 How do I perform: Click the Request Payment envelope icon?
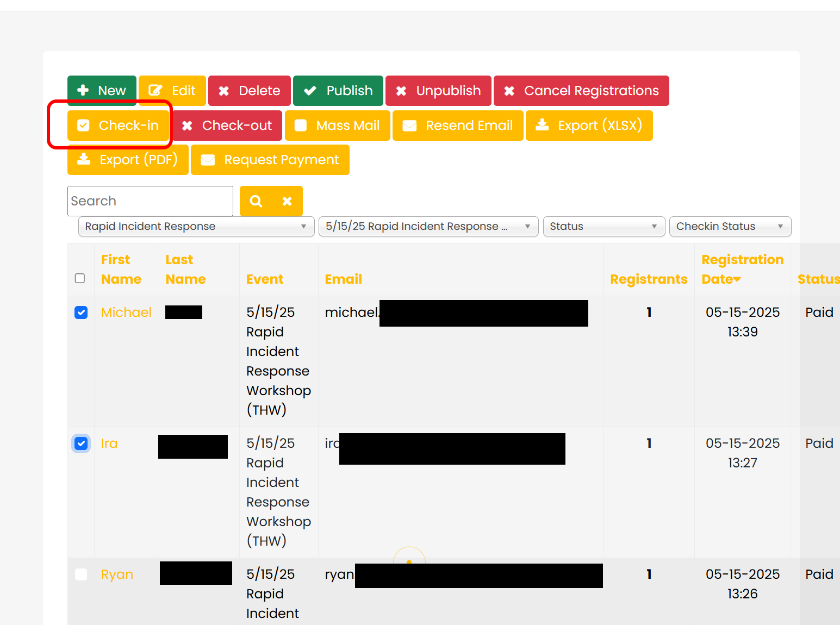pos(208,160)
